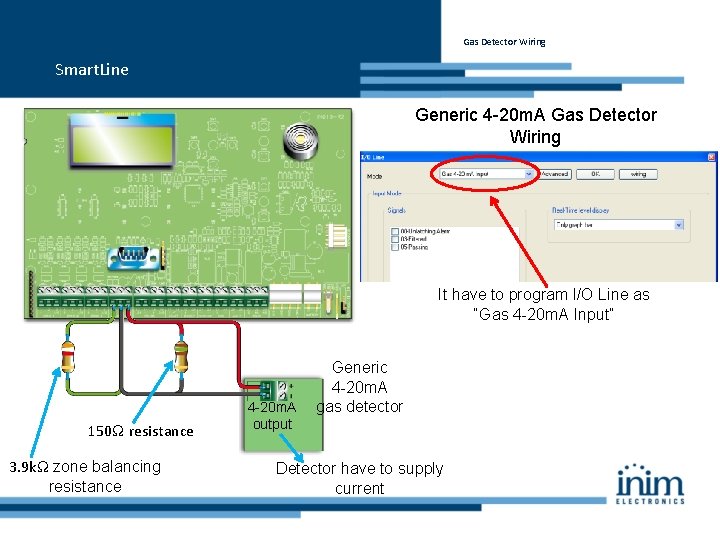Open the Mode dropdown showing Gas 4-20mA input
This screenshot has width=720, height=540.
point(486,174)
